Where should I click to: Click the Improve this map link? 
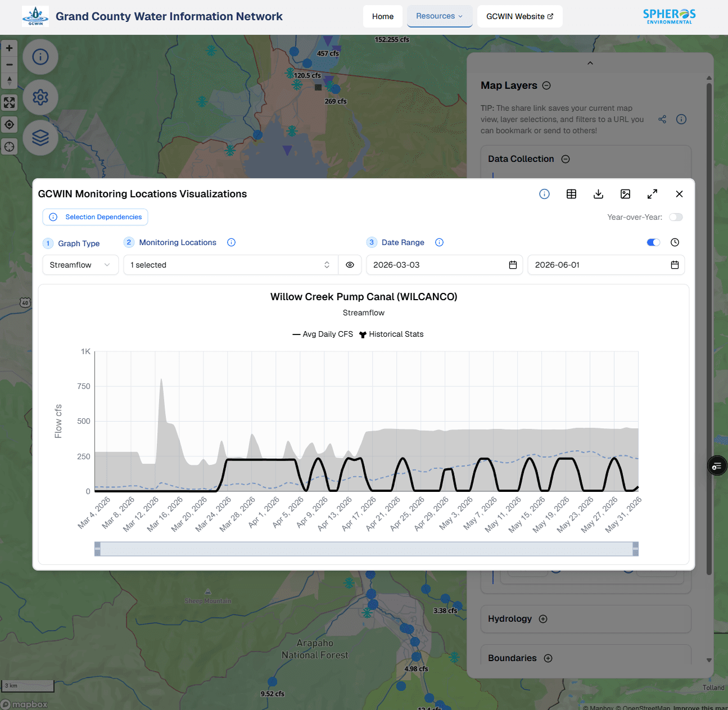click(x=700, y=707)
